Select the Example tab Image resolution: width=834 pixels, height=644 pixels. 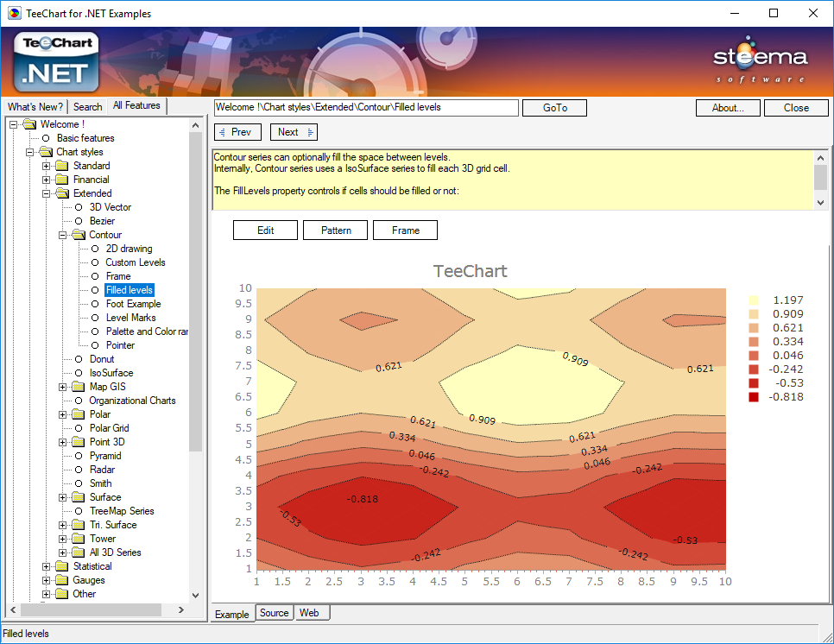click(232, 614)
